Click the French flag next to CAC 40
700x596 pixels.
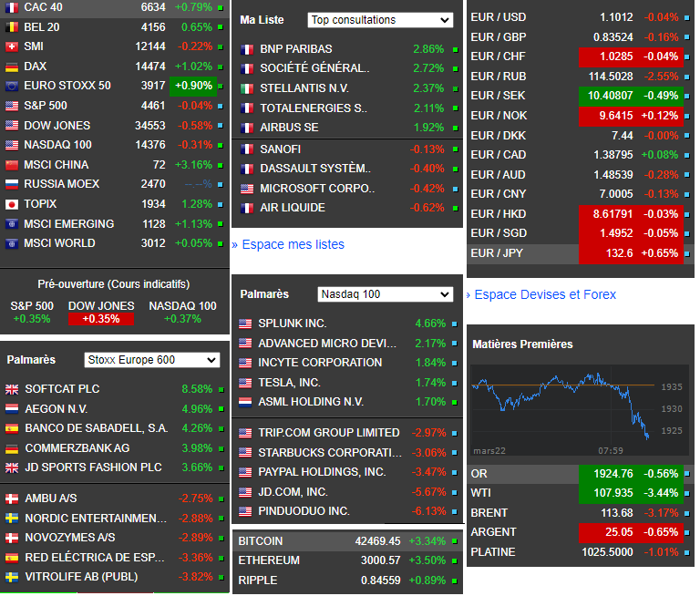(x=12, y=7)
